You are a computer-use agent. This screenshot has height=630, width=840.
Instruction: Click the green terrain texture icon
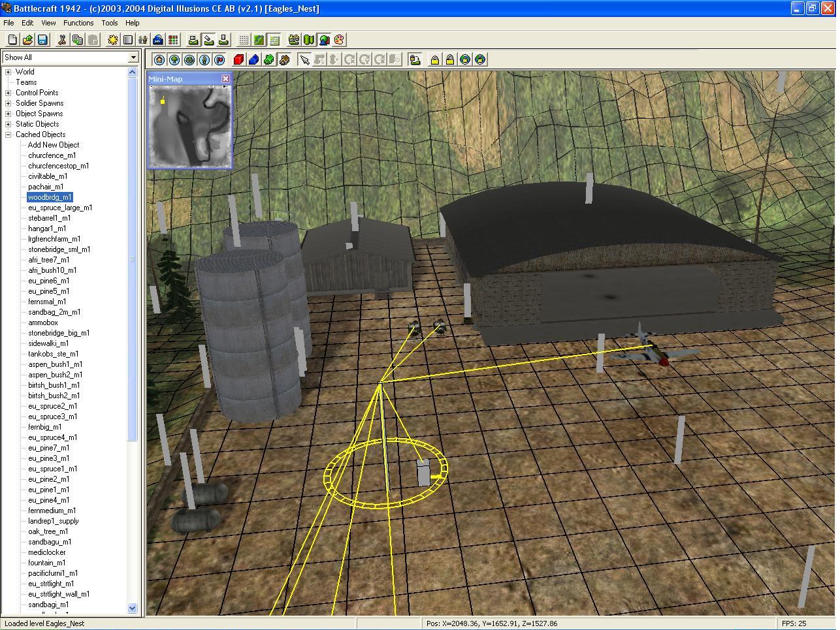(259, 40)
